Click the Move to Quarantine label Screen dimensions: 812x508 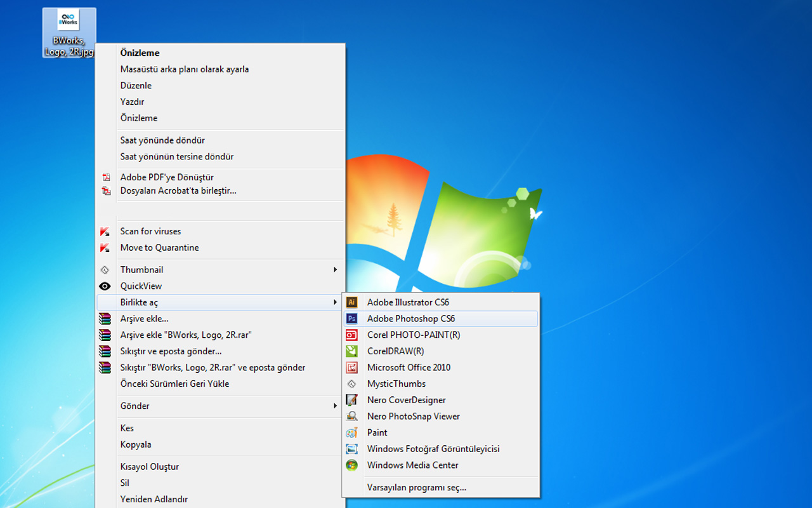tap(159, 248)
